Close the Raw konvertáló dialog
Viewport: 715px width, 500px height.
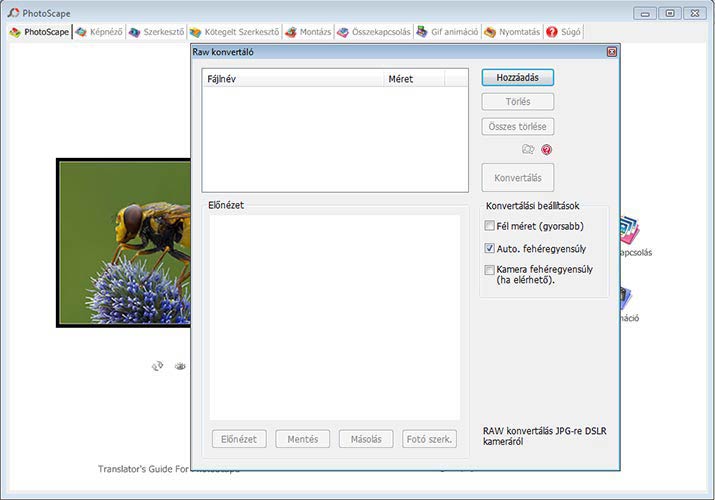click(x=611, y=51)
